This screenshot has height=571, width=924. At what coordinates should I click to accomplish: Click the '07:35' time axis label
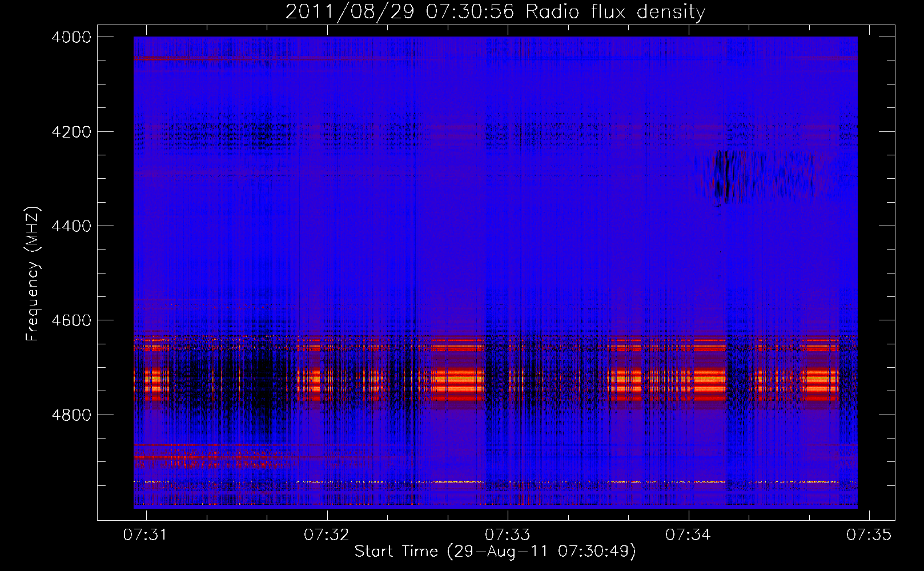click(869, 534)
